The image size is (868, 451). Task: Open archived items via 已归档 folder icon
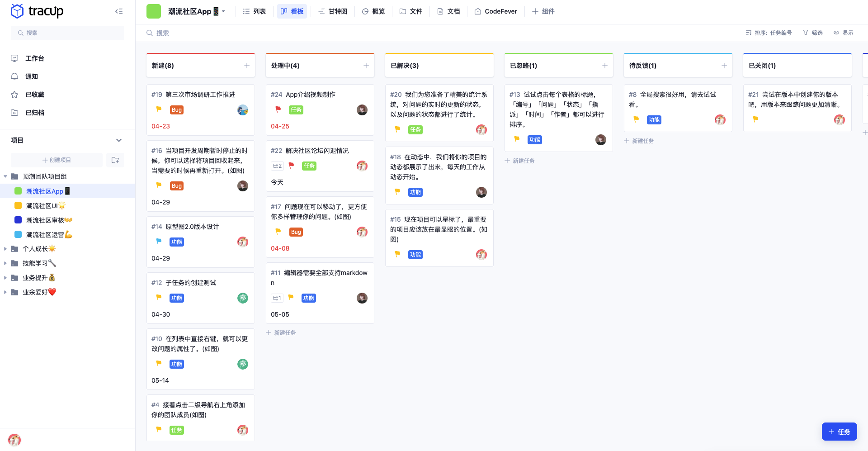pos(14,112)
